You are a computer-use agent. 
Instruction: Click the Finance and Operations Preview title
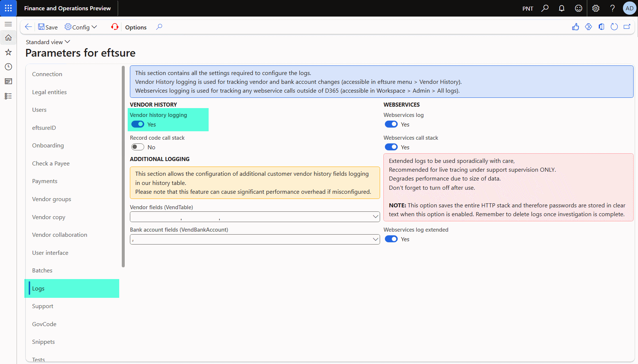67,8
